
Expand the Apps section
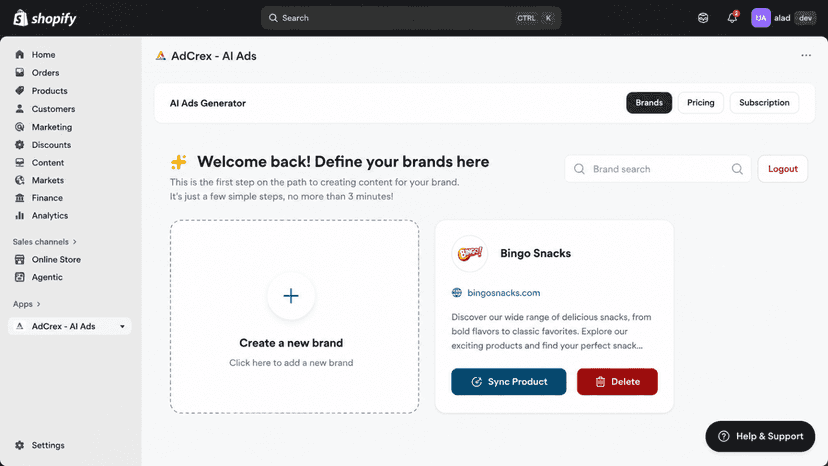(26, 304)
